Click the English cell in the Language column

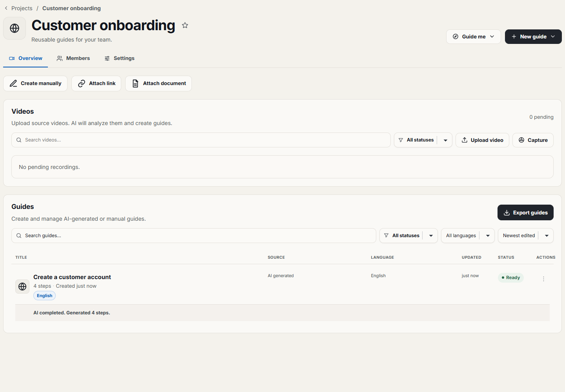(x=378, y=276)
